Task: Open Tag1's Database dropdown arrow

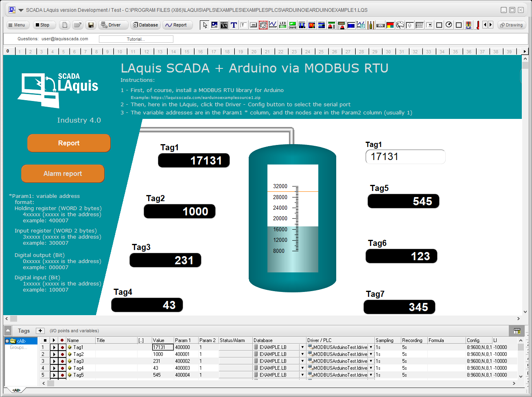Action: pyautogui.click(x=302, y=347)
